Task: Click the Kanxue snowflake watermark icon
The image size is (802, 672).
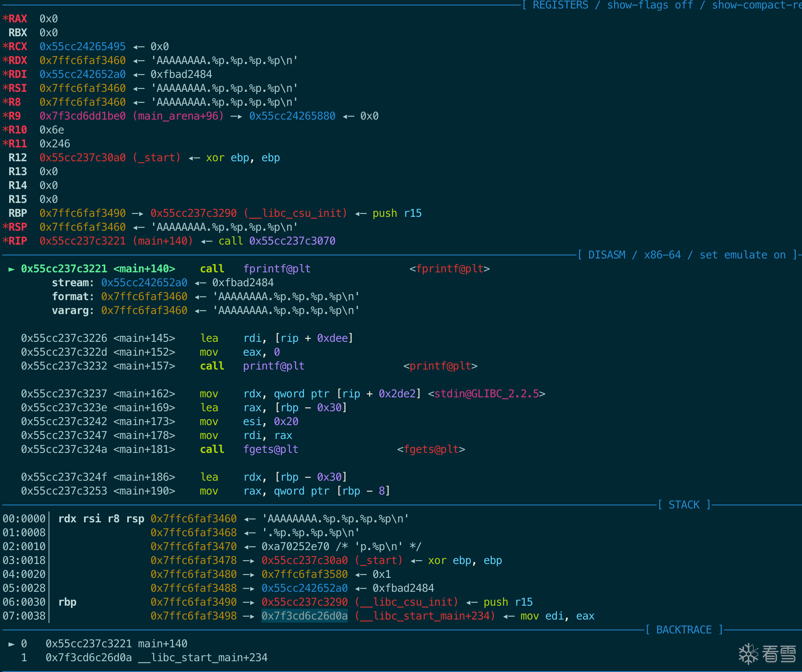Action: pos(748,654)
